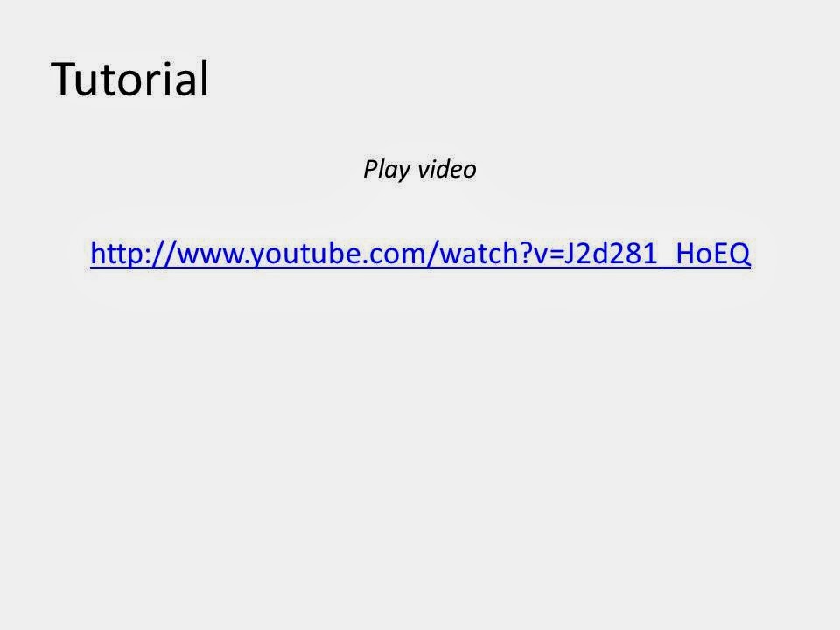Click the question mark in the URL
Image resolution: width=840 pixels, height=630 pixels.
524,254
